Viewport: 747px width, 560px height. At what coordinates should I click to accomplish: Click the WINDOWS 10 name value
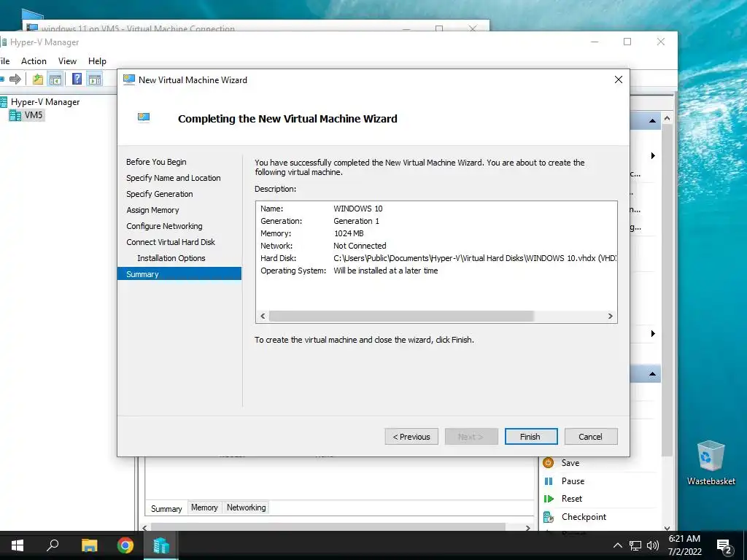pyautogui.click(x=357, y=209)
